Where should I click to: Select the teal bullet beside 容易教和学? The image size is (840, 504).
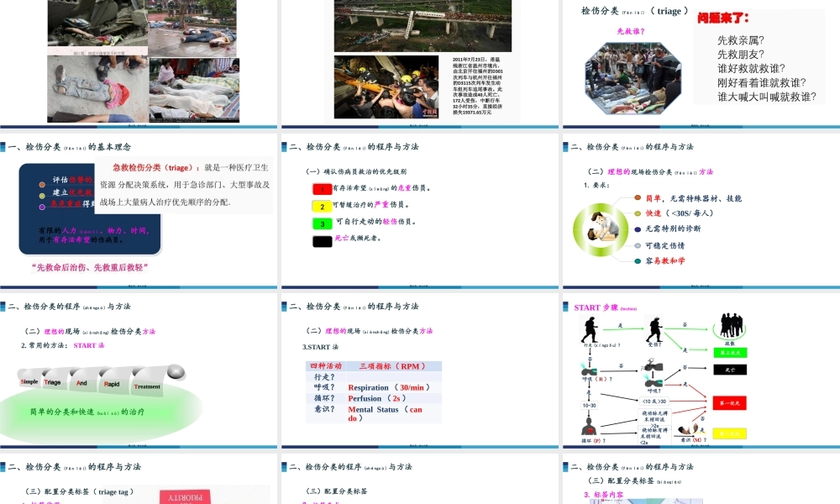pyautogui.click(x=638, y=260)
